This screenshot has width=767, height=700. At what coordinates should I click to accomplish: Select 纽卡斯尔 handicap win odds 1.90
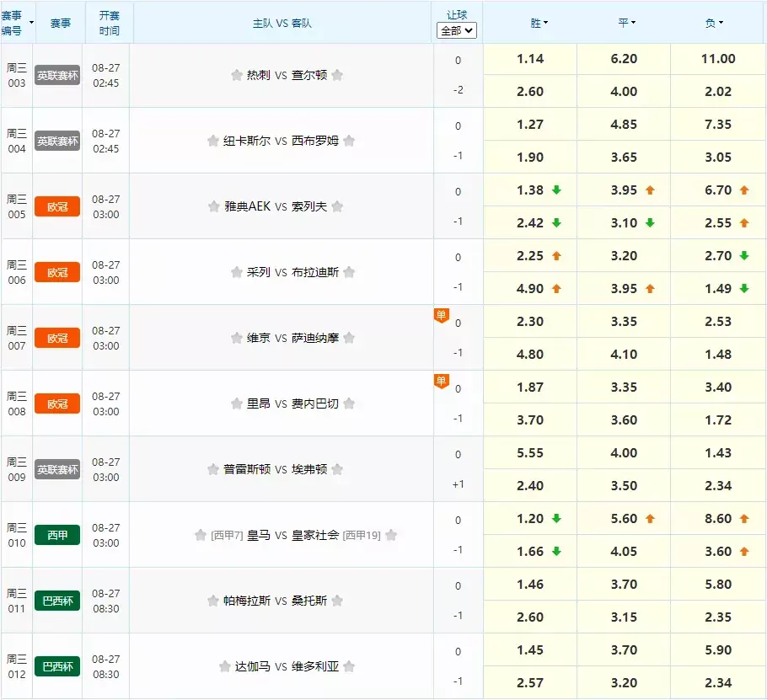[x=530, y=158]
